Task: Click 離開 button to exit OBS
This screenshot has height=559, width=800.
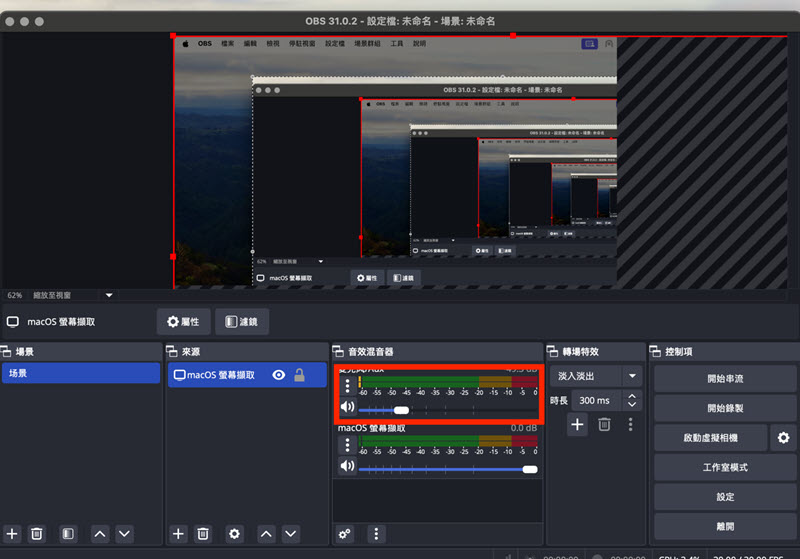Action: click(725, 526)
